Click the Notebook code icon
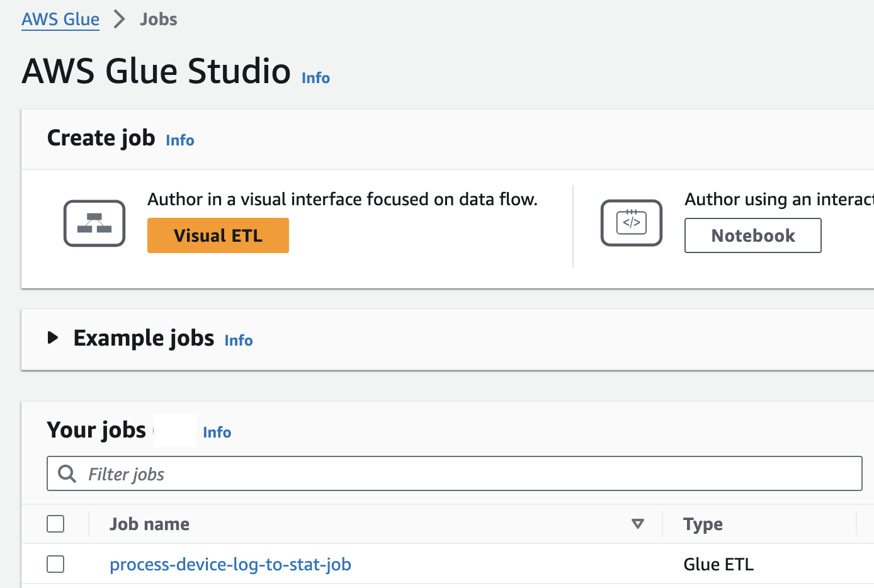The height and width of the screenshot is (588, 874). pos(632,223)
